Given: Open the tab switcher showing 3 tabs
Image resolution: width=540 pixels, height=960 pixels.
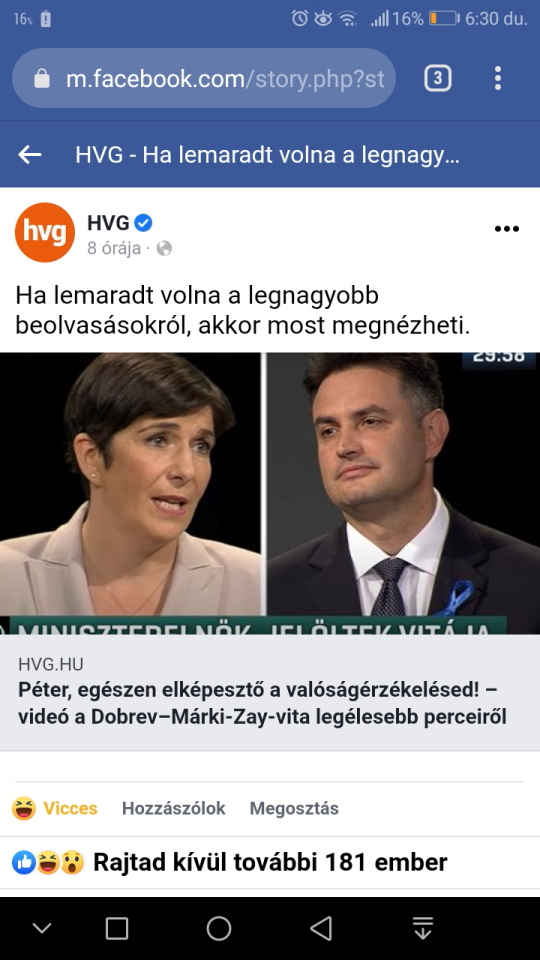Looking at the screenshot, I should (x=438, y=78).
